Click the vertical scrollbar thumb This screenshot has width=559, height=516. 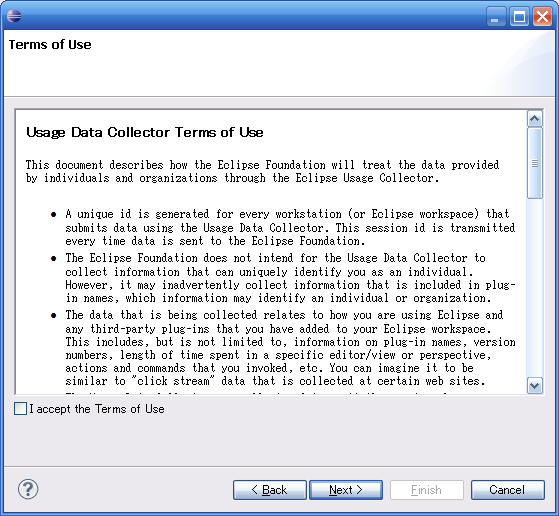coord(534,163)
